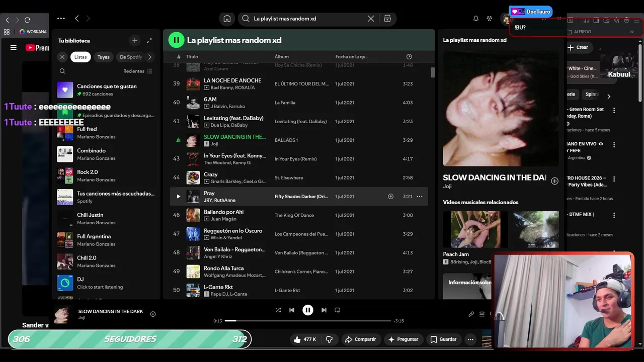Go back with Spotify's left arrow
The height and width of the screenshot is (362, 644).
pos(77,19)
